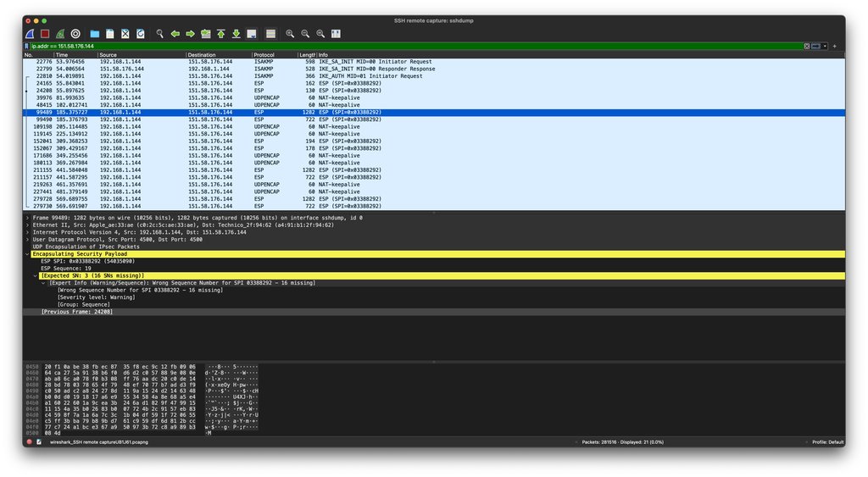Select packet 39976 NAT-keepalive row
Screen dimensions: 868x477
tap(434, 98)
